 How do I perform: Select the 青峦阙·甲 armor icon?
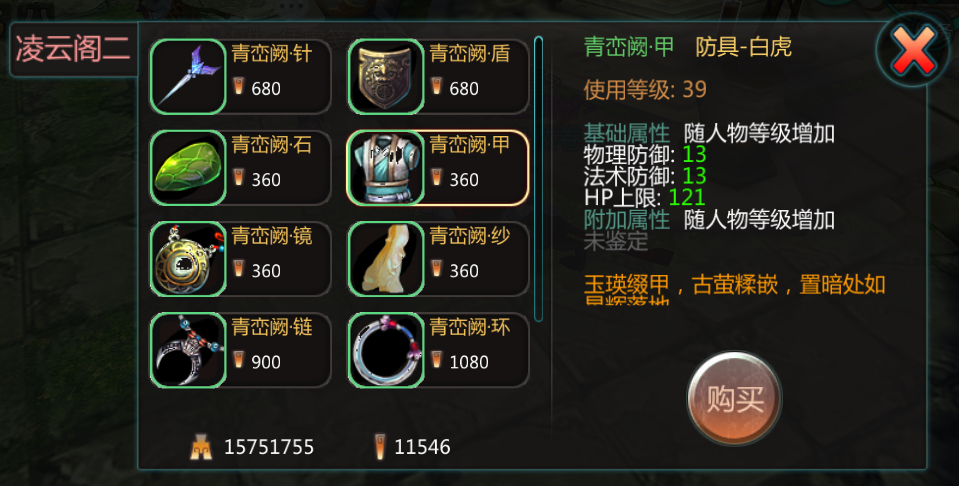point(386,168)
